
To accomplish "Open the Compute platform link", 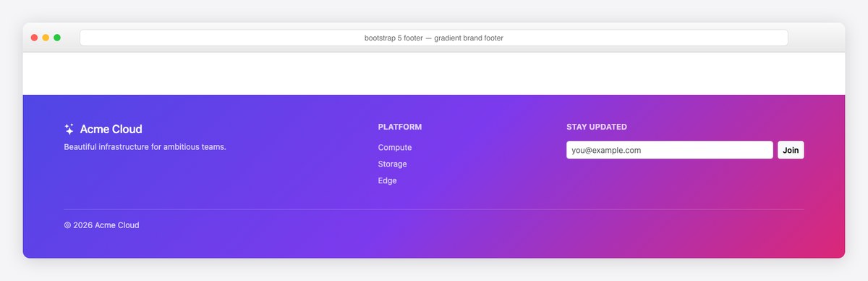I will click(395, 147).
